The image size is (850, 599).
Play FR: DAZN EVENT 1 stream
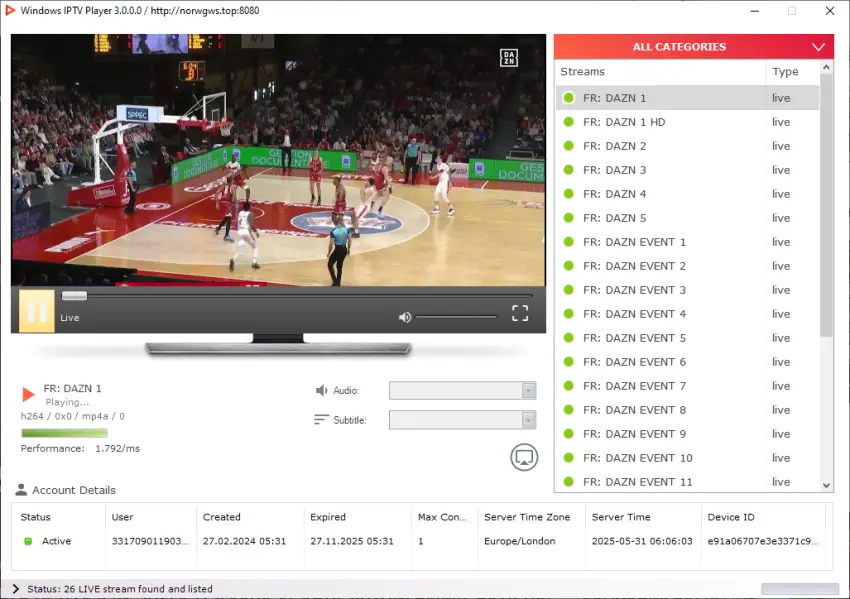687,242
